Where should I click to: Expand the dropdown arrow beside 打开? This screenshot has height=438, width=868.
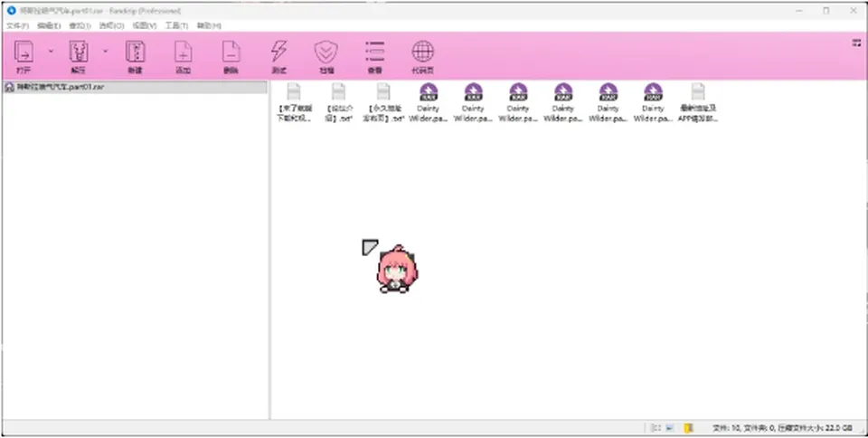pyautogui.click(x=51, y=51)
